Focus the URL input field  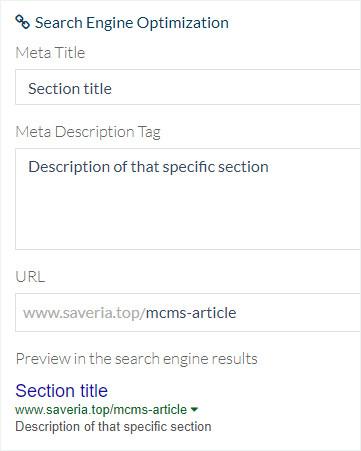188,312
